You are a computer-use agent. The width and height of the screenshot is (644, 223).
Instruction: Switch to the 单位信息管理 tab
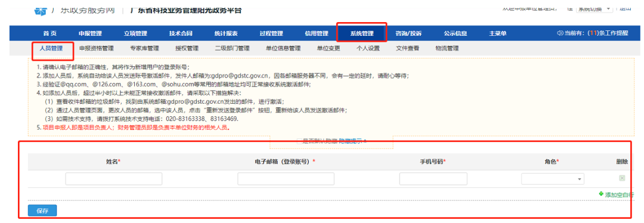click(x=283, y=48)
